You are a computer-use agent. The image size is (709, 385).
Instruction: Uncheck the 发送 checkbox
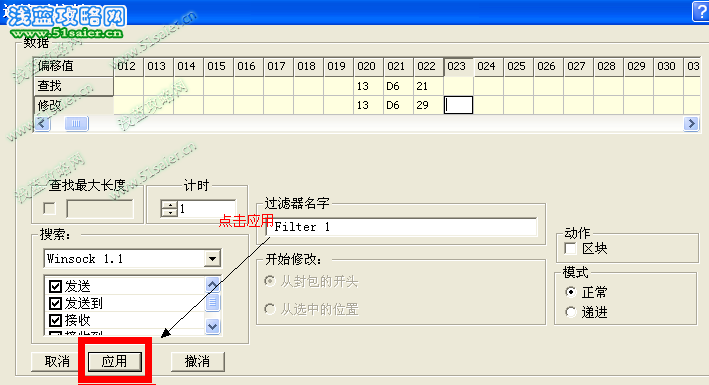point(55,286)
